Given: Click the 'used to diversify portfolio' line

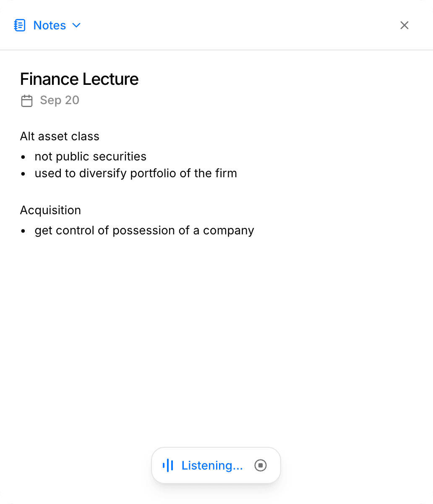Looking at the screenshot, I should pyautogui.click(x=136, y=173).
